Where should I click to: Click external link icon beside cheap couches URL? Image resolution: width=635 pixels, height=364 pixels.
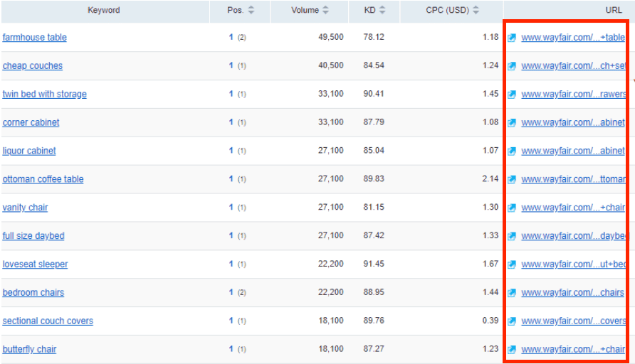[512, 66]
